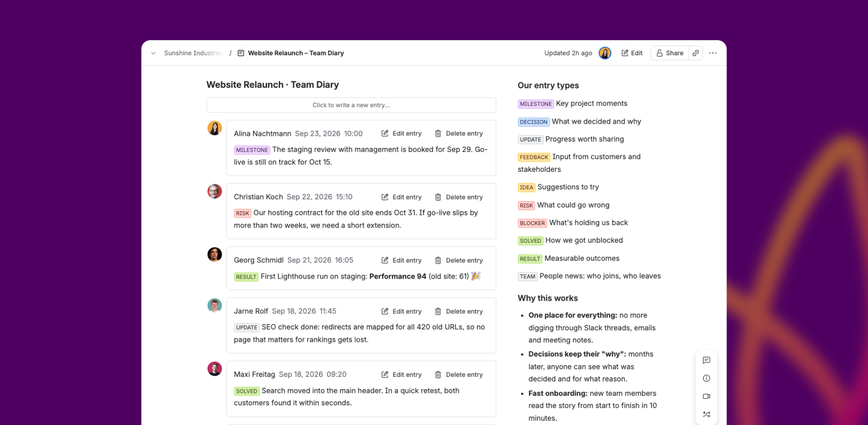Viewport: 868px width, 425px height.
Task: Click Christian Koch's avatar
Action: (x=215, y=191)
